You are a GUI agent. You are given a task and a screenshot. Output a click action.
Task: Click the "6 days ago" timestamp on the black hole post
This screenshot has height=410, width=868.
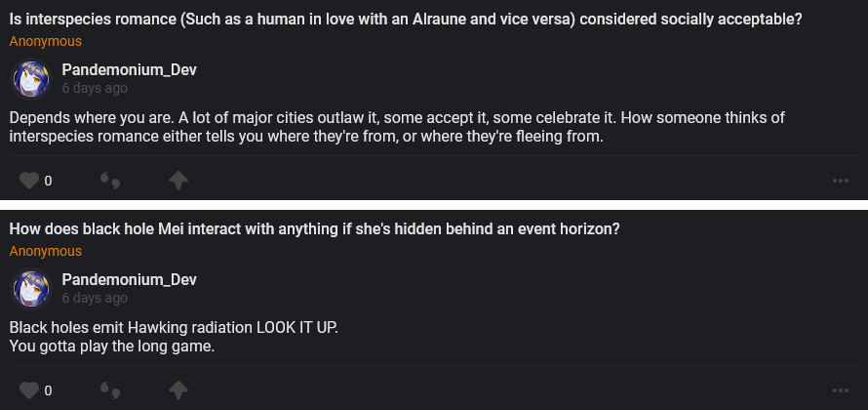point(95,298)
